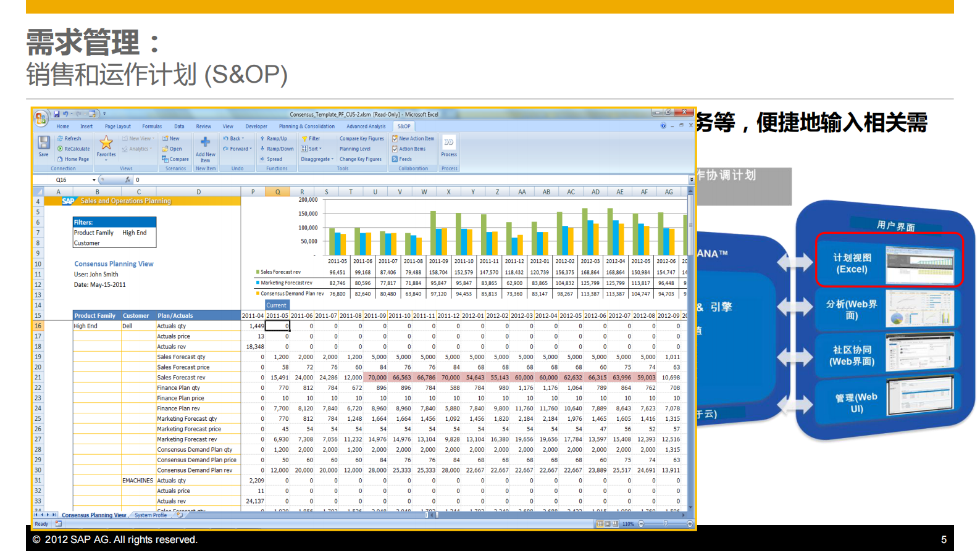Open the Back undo dropdown

233,139
